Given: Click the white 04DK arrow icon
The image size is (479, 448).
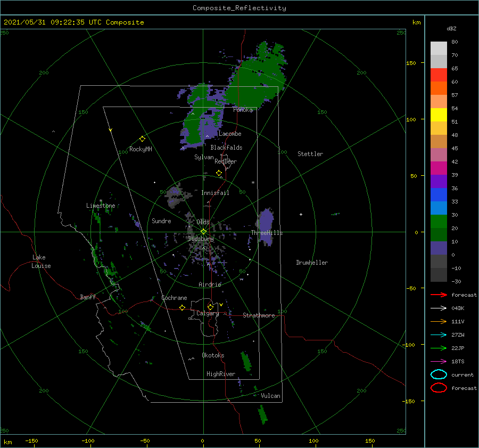Looking at the screenshot, I should click(x=439, y=308).
